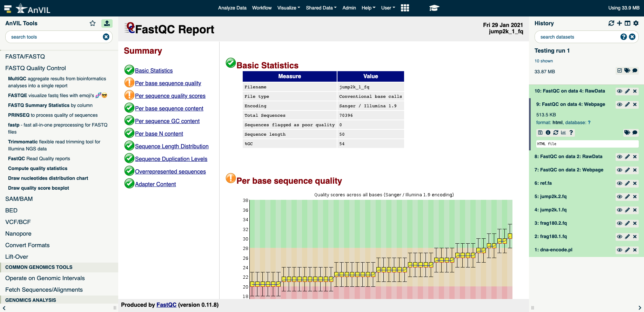The width and height of the screenshot is (644, 312).
Task: Open the apps grid icon in masthead
Action: 405,8
